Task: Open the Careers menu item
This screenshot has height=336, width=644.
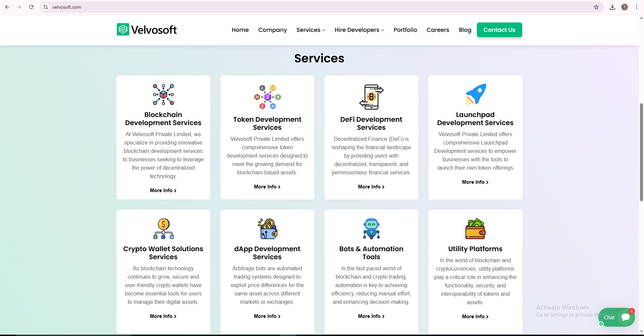Action: tap(438, 30)
